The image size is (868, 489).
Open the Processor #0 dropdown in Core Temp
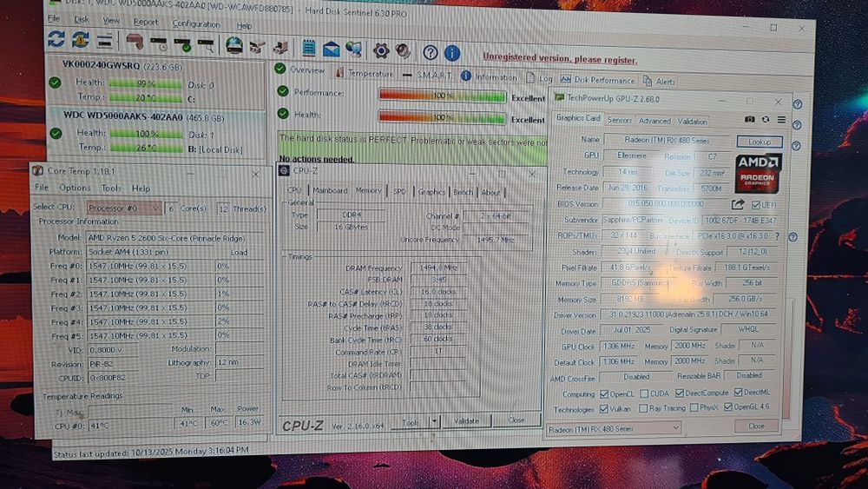pyautogui.click(x=124, y=208)
